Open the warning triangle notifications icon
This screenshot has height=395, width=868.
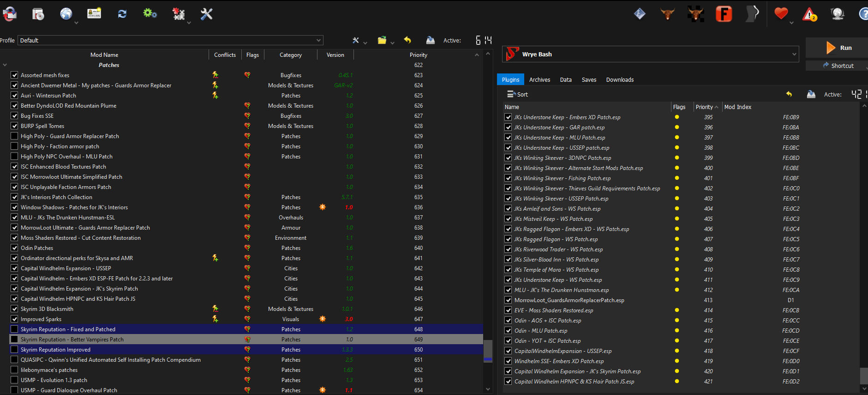pyautogui.click(x=809, y=14)
